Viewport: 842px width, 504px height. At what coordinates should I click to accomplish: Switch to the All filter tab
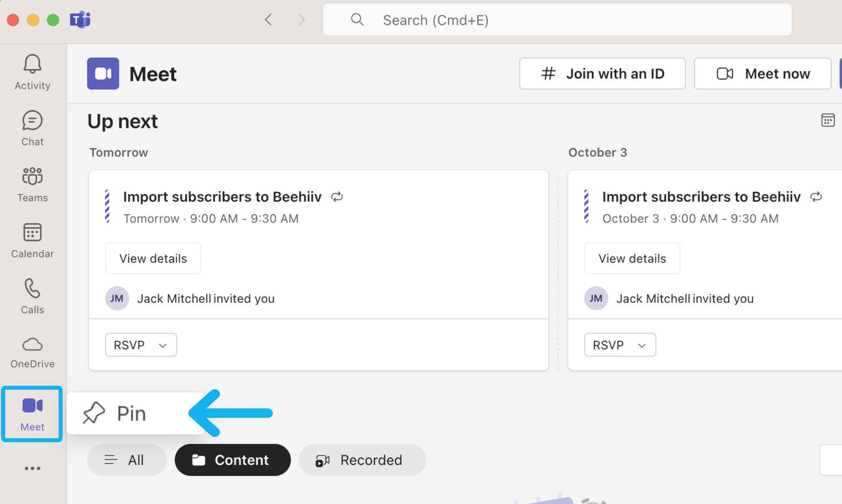click(126, 460)
